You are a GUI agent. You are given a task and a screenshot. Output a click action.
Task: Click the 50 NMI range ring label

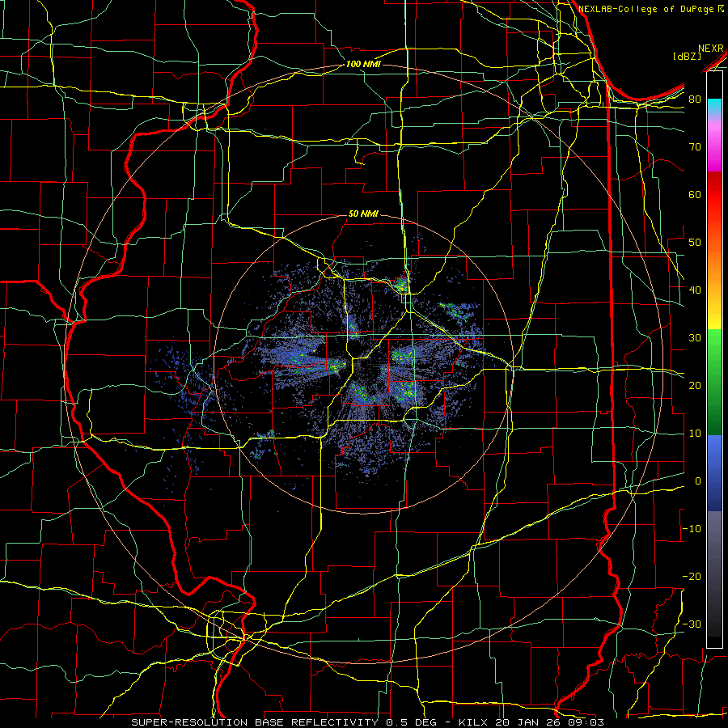[363, 214]
